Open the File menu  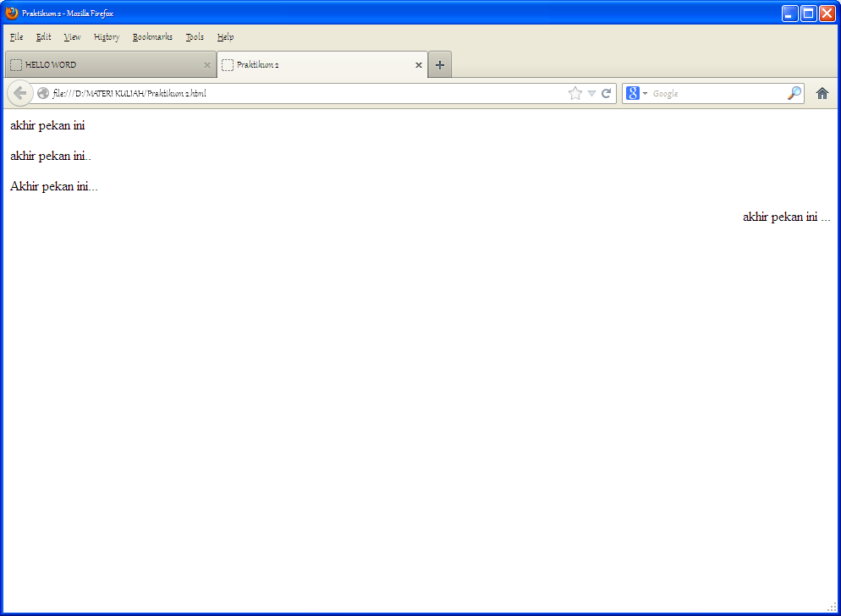point(17,37)
